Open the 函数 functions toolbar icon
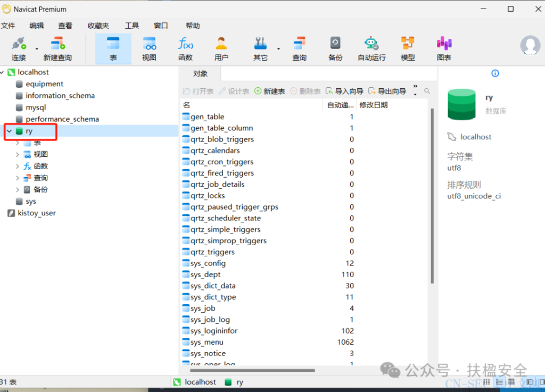This screenshot has width=545, height=392. pos(185,48)
